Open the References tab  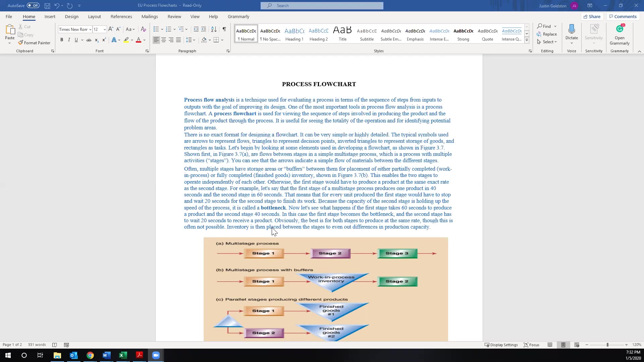click(121, 16)
